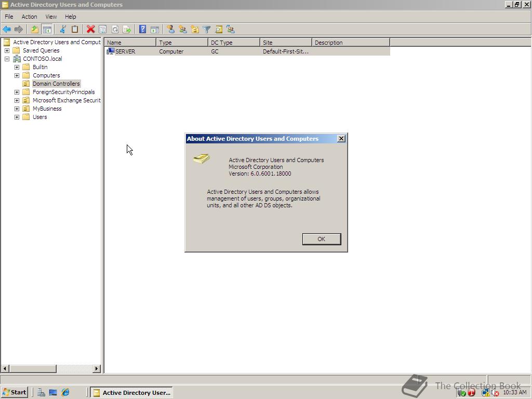The width and height of the screenshot is (532, 399).
Task: Create a new user with the toolbar icon
Action: tap(170, 30)
